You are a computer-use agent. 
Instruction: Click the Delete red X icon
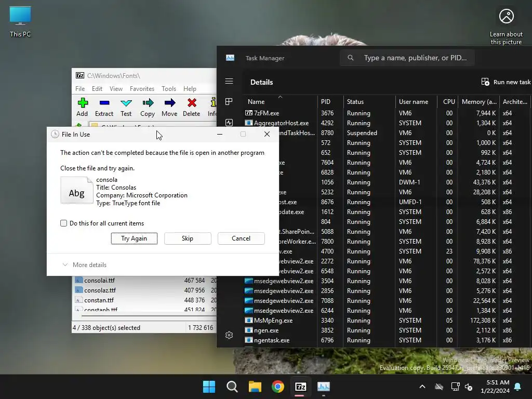point(192,103)
